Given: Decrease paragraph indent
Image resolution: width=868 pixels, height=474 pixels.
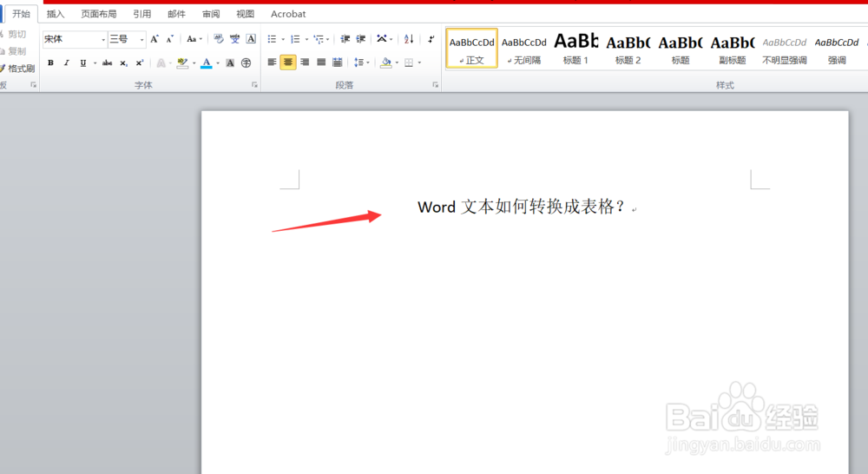Looking at the screenshot, I should 345,39.
